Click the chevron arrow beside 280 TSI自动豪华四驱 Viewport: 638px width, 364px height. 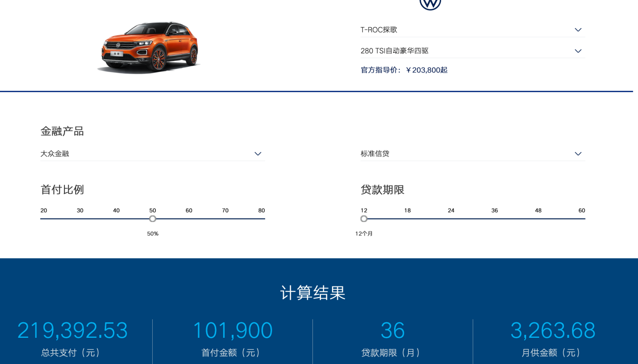578,51
